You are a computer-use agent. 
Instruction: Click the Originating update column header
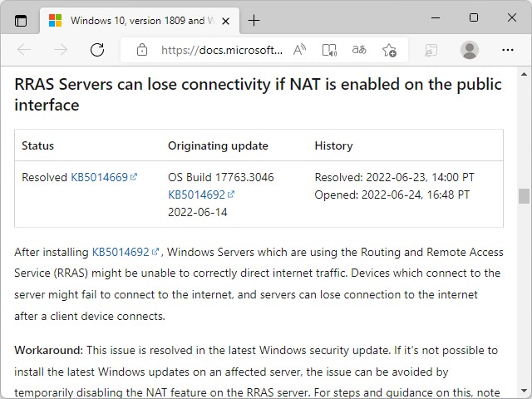click(218, 145)
